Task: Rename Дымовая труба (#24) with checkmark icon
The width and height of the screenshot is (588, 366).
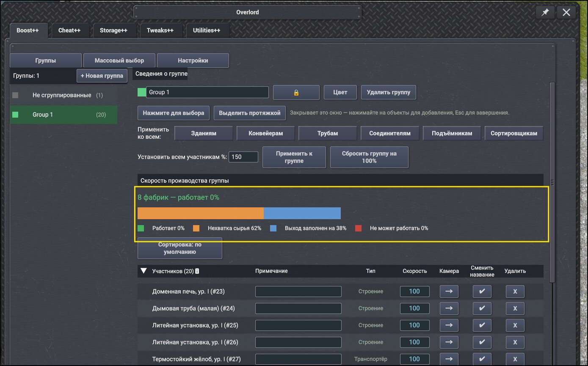Action: pyautogui.click(x=482, y=308)
